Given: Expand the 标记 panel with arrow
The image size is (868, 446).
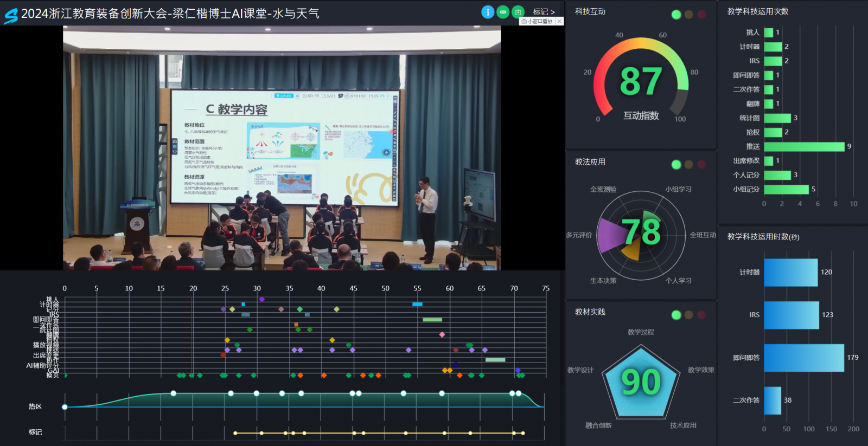Looking at the screenshot, I should tap(544, 12).
